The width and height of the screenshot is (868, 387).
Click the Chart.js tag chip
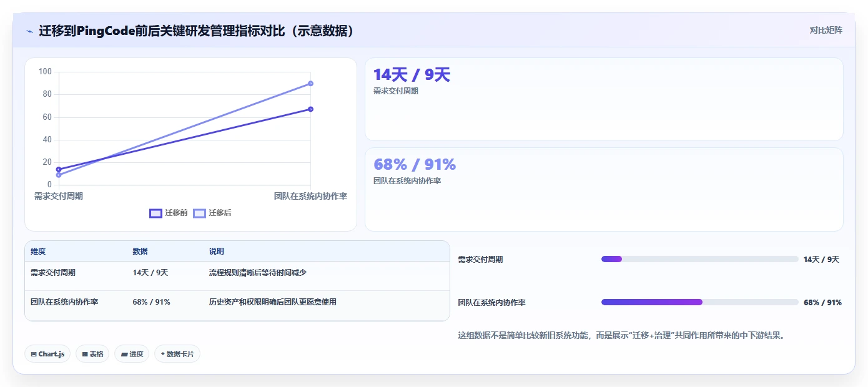click(47, 354)
